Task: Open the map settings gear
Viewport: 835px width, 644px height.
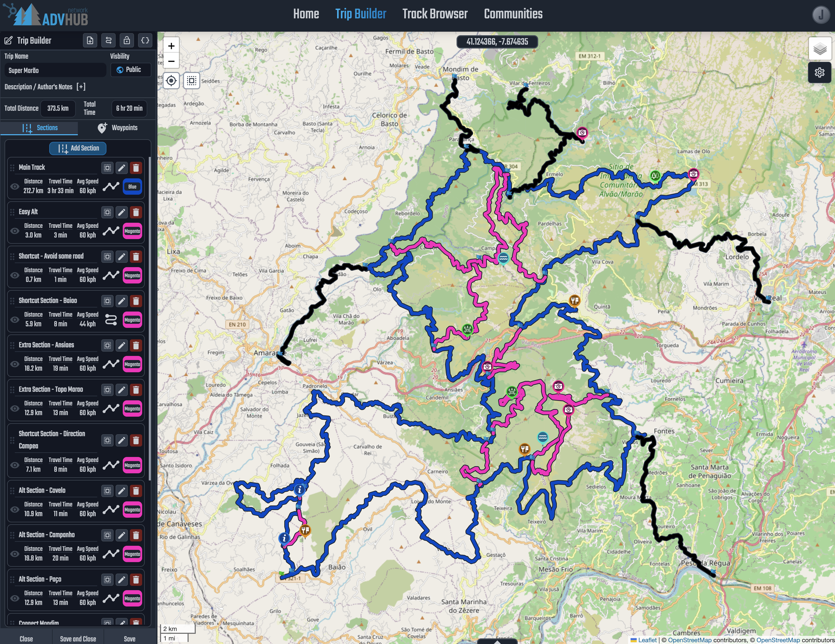Action: 819,73
